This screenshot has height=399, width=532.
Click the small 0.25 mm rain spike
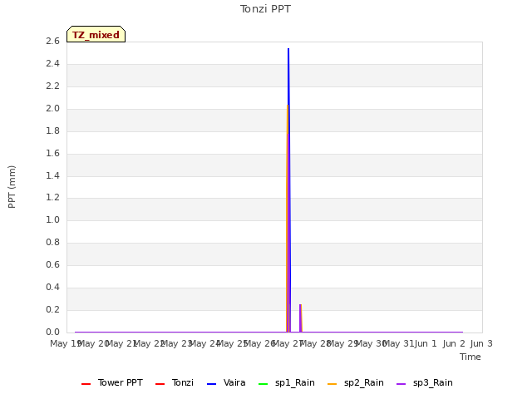(x=301, y=318)
